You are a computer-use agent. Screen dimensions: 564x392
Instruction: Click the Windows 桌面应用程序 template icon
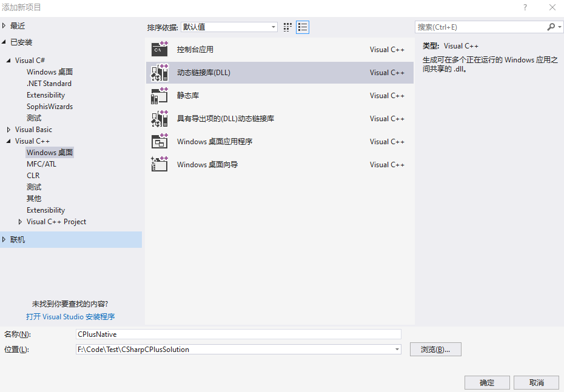(x=159, y=142)
